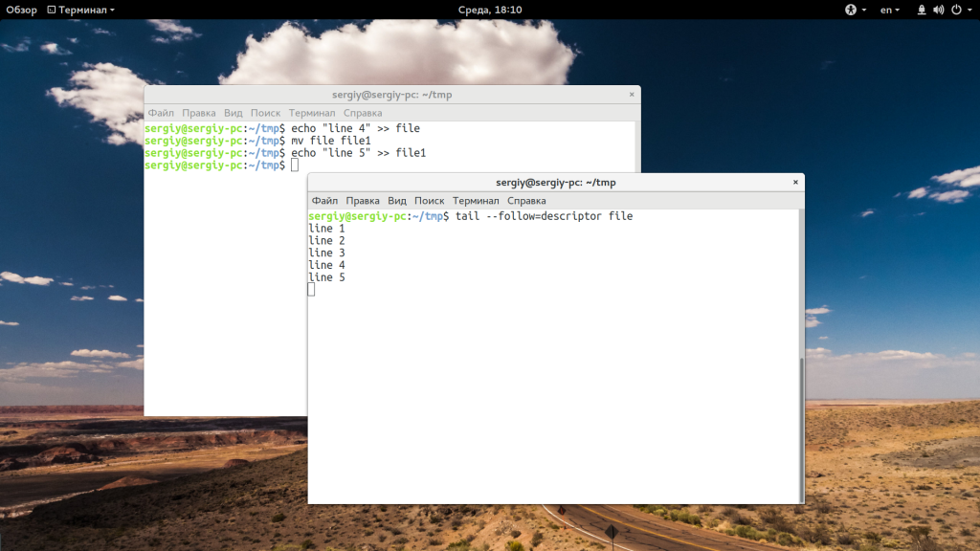980x551 pixels.
Task: Open Файл menu in the front terminal
Action: click(324, 201)
